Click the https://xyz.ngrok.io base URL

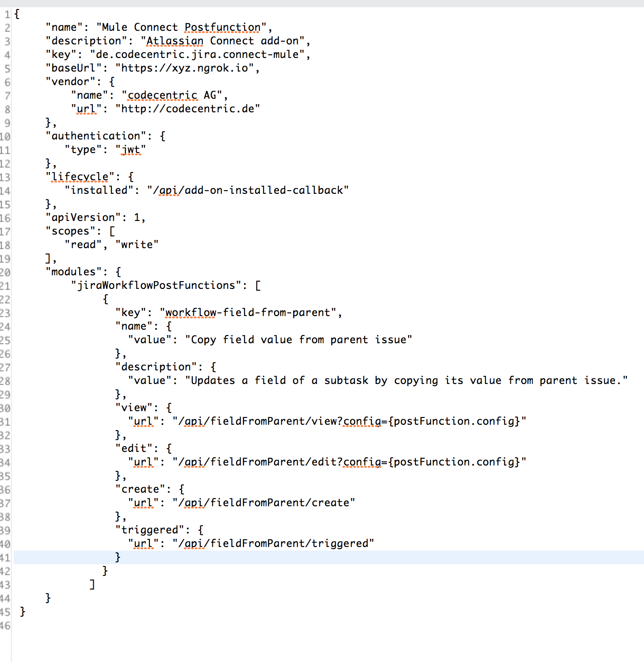pyautogui.click(x=185, y=68)
